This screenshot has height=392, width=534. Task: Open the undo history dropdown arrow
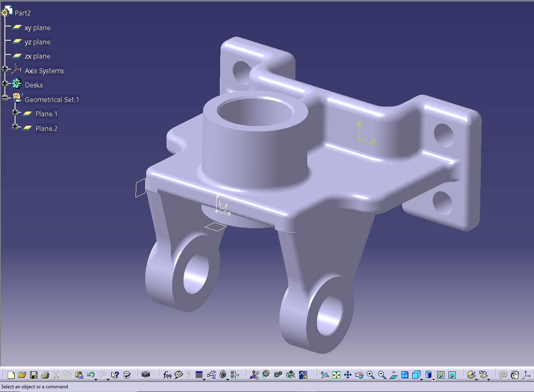pyautogui.click(x=96, y=379)
